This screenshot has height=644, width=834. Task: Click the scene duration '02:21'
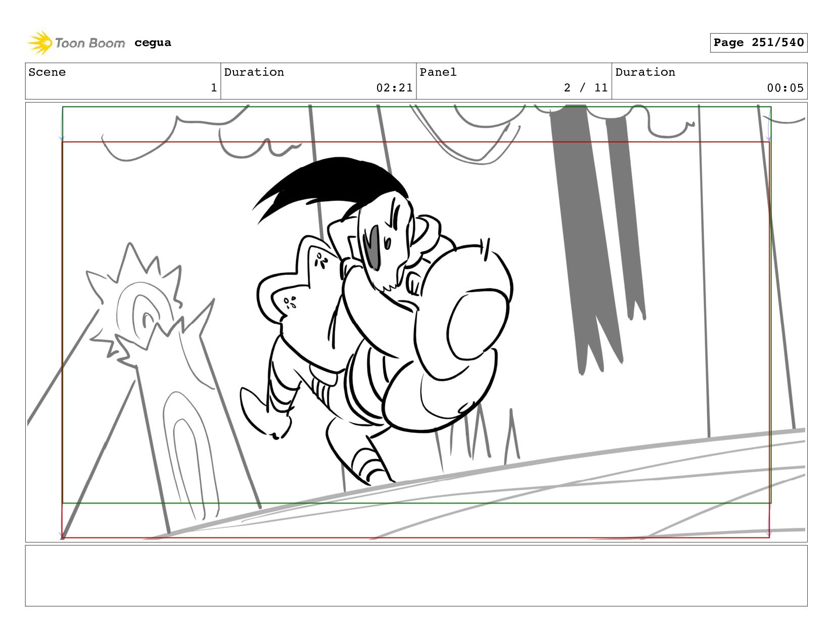pos(394,88)
